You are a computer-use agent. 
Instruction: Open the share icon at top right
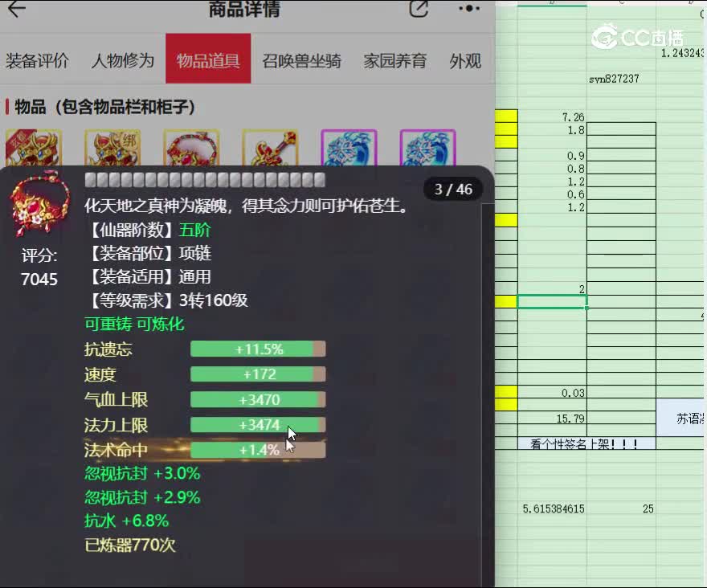point(417,8)
